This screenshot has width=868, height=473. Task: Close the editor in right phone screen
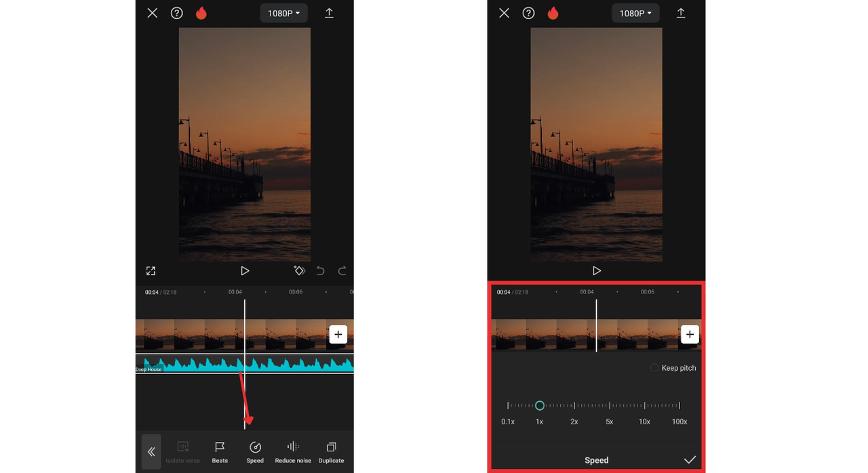click(504, 13)
